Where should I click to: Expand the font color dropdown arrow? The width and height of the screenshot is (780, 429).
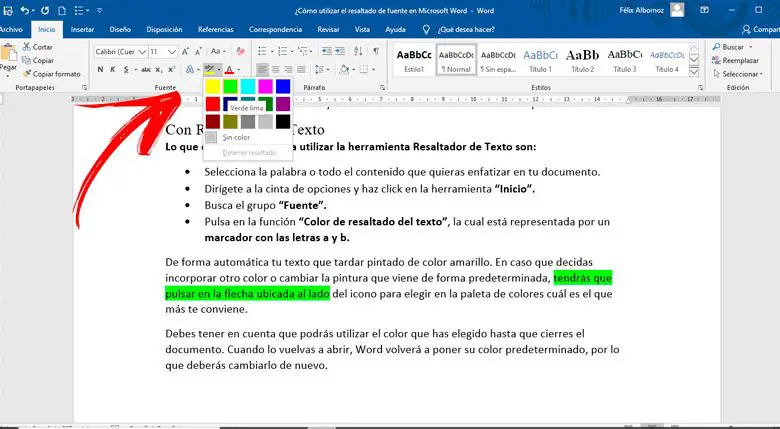239,70
